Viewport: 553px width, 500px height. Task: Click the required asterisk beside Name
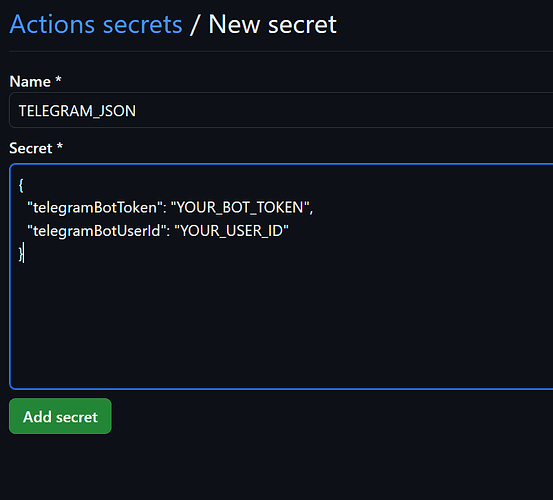tap(59, 79)
